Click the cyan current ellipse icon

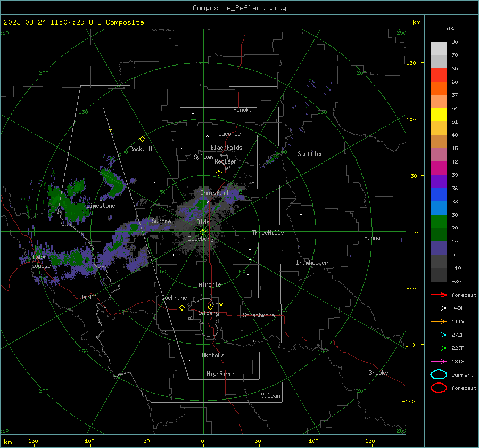439,374
